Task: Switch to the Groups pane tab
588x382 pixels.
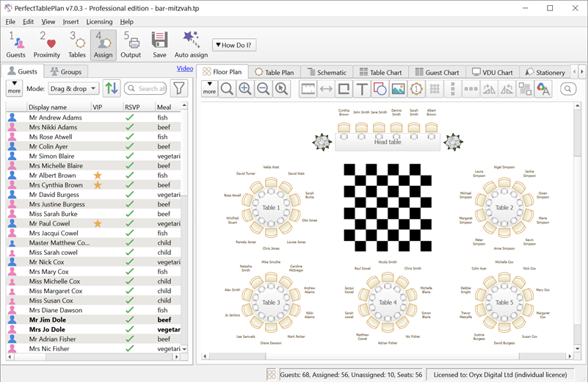Action: [x=66, y=72]
